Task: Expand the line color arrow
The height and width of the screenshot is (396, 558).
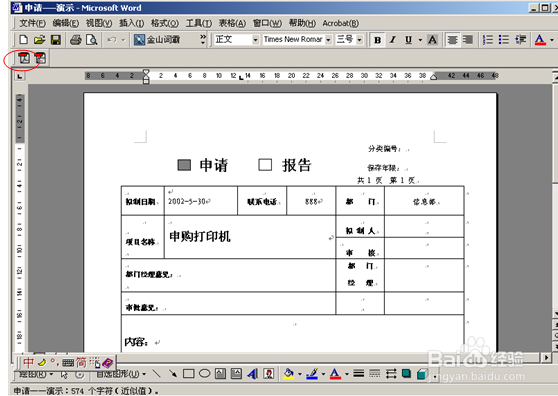Action: point(323,374)
